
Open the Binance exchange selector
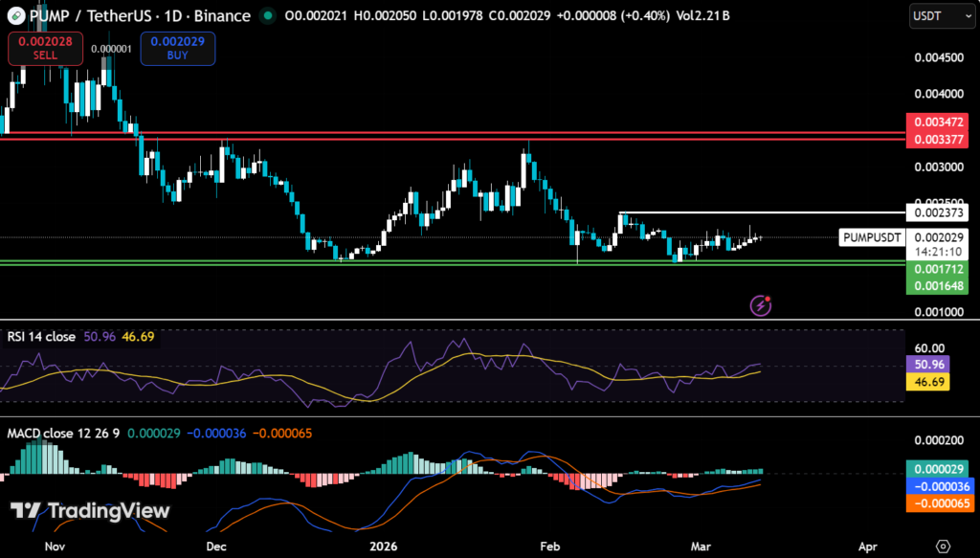click(222, 16)
